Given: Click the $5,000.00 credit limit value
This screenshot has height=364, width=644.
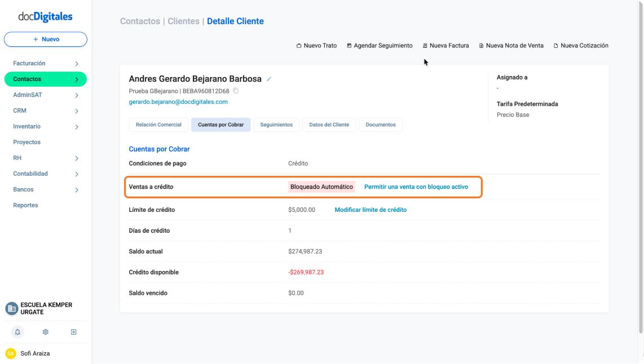Looking at the screenshot, I should [x=302, y=210].
